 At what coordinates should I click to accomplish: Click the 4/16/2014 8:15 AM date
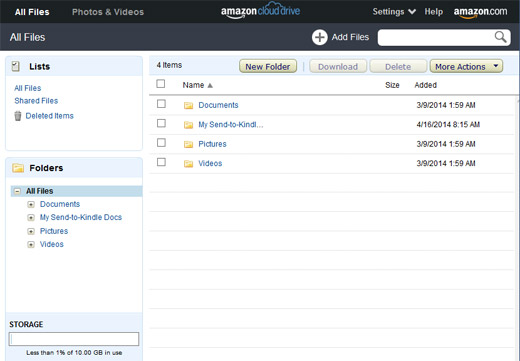click(x=448, y=125)
